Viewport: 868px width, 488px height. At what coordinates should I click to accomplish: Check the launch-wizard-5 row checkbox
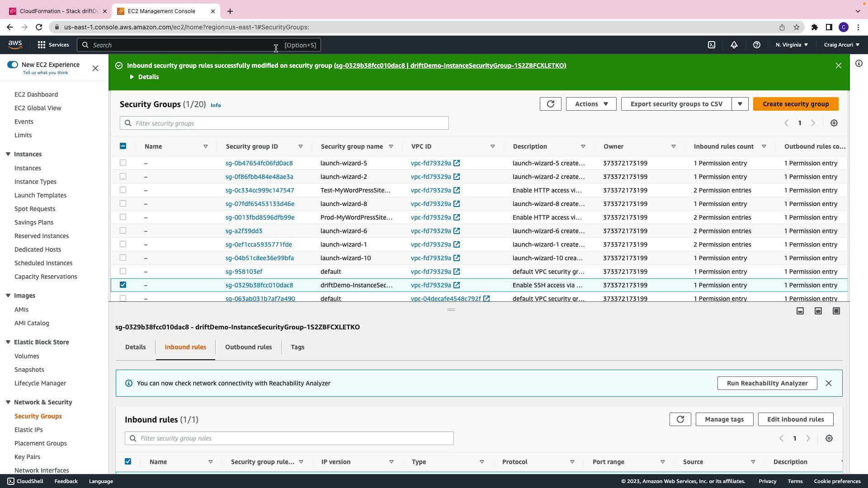tap(123, 163)
